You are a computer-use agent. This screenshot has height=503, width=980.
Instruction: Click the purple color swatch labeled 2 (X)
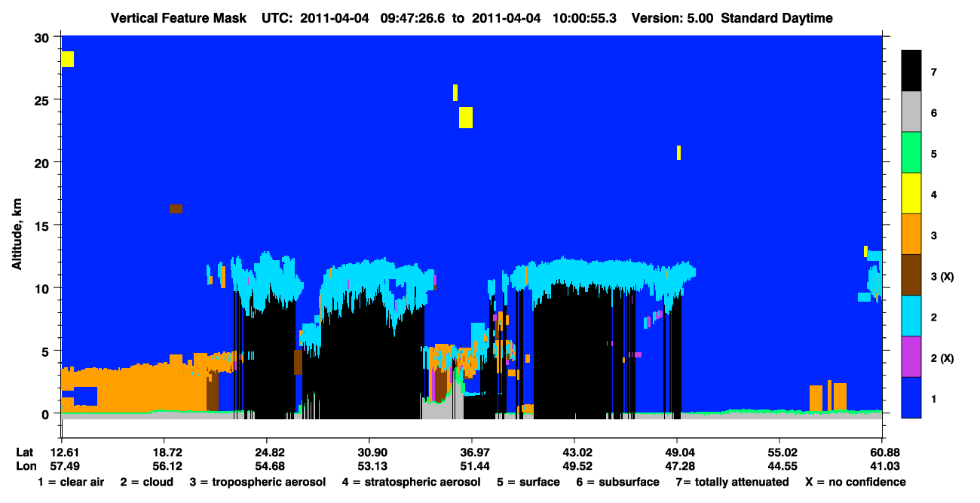point(911,357)
